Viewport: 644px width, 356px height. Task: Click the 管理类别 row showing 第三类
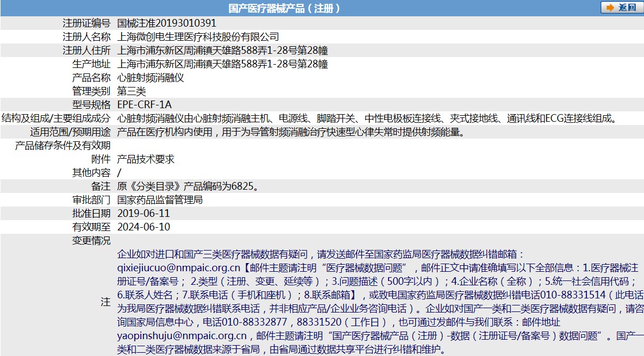click(x=130, y=91)
